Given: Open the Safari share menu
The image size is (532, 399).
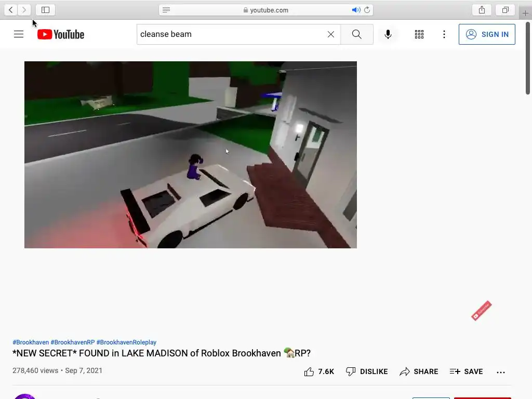Looking at the screenshot, I should pyautogui.click(x=482, y=10).
